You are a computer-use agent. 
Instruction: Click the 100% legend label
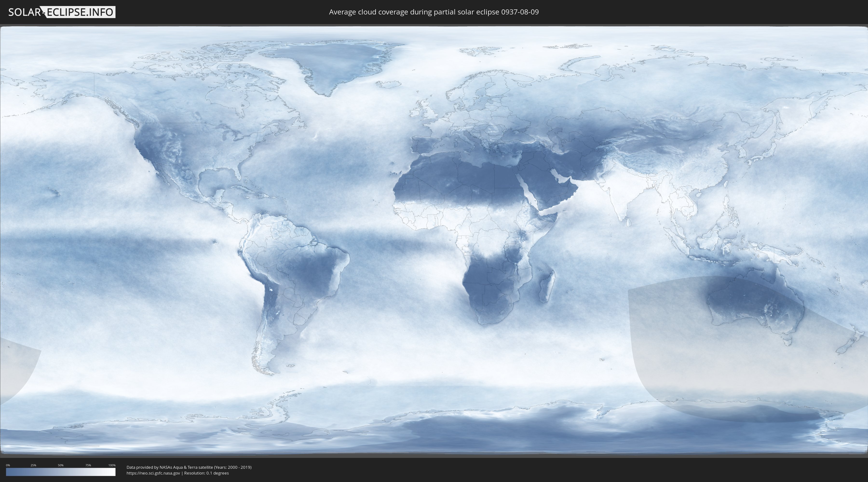pos(112,465)
